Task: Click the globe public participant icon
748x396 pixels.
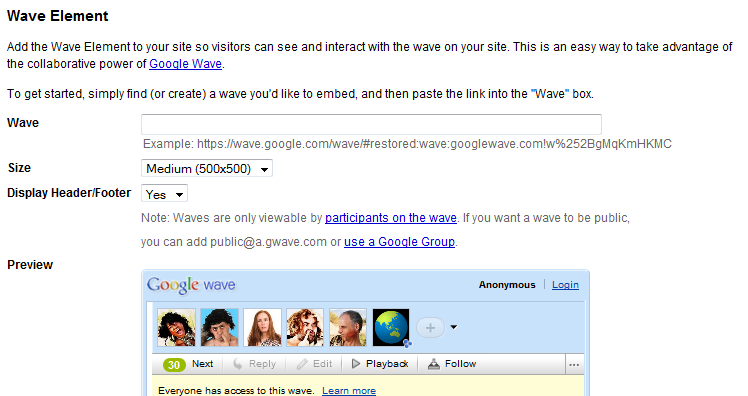Action: pos(391,327)
